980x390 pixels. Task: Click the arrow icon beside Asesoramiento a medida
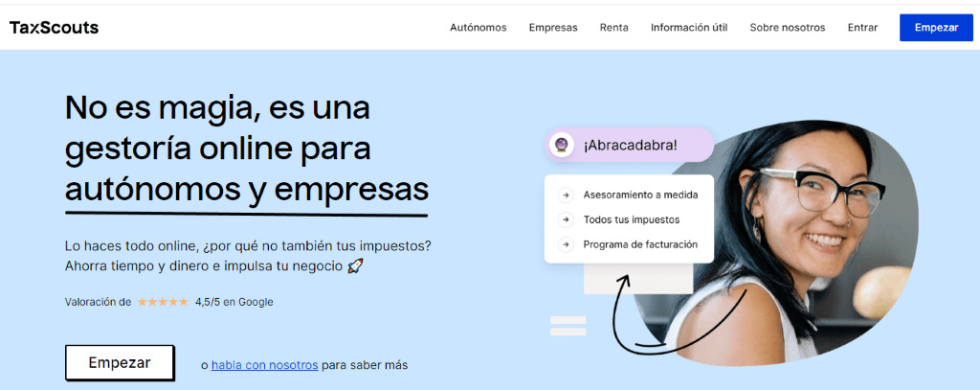565,195
